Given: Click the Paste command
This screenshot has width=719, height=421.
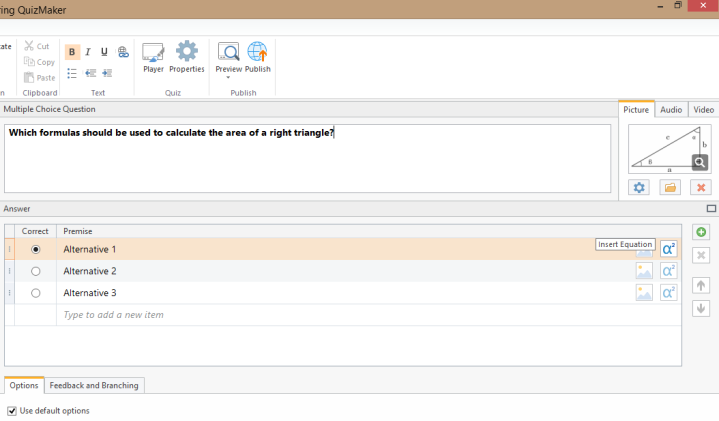Looking at the screenshot, I should click(x=39, y=78).
